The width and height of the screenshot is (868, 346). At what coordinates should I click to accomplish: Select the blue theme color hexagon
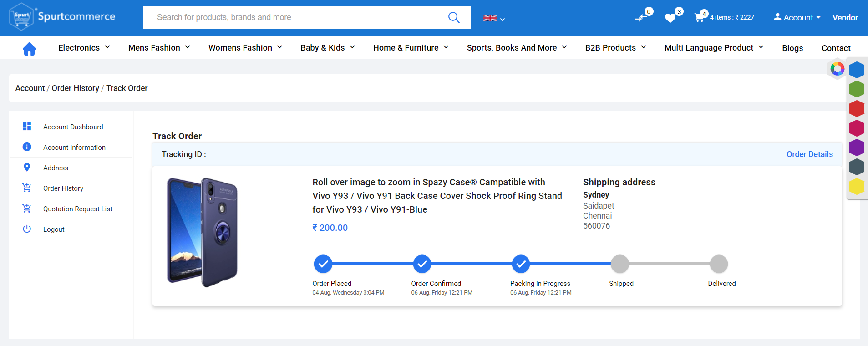coord(857,70)
